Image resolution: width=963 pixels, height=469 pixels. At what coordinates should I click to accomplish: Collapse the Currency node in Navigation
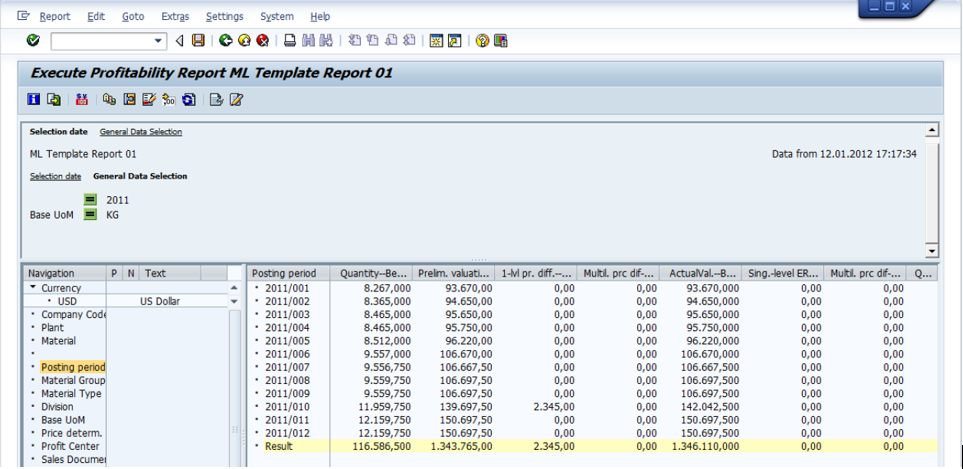point(32,288)
